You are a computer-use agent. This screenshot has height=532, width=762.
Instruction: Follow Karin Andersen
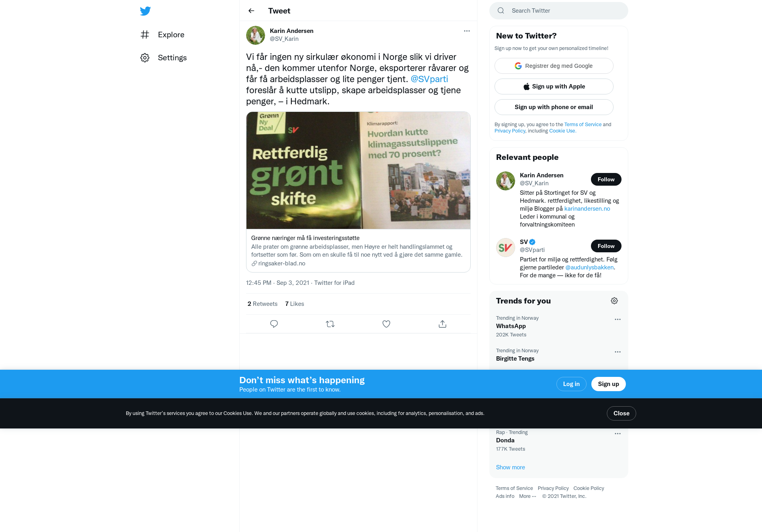606,179
